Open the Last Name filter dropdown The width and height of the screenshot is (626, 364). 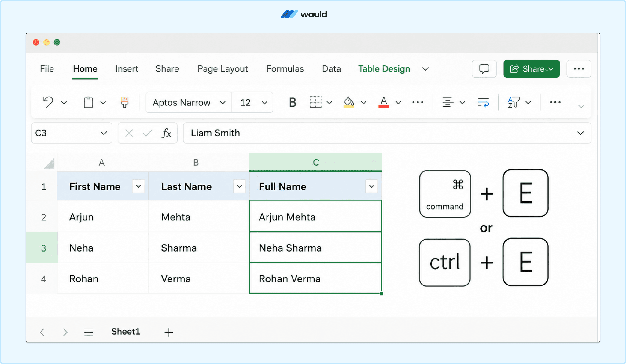(x=239, y=186)
